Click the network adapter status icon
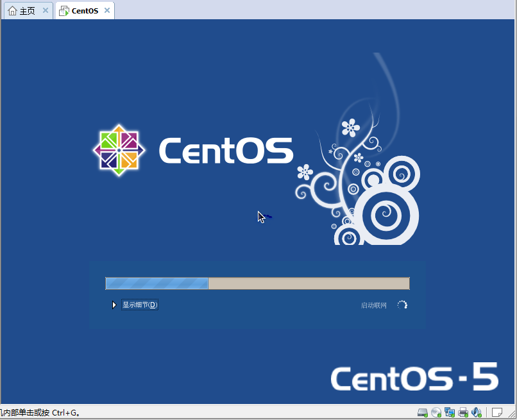Screen dimensions: 517x420 [450, 412]
